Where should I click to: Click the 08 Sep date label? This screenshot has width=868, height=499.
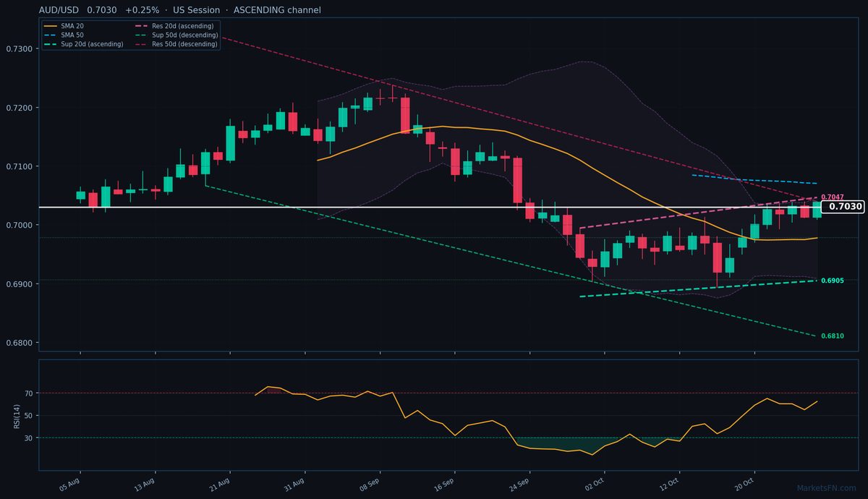click(369, 483)
